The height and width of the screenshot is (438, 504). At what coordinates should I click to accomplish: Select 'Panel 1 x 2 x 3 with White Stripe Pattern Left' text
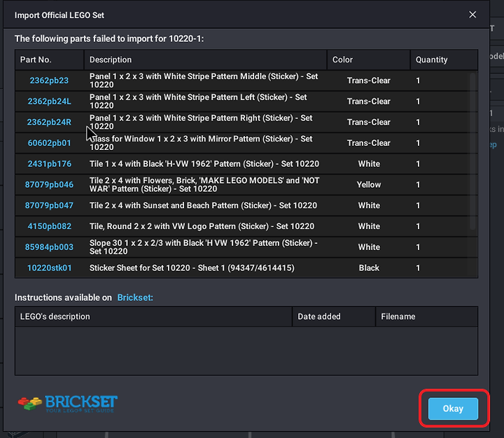coord(198,102)
